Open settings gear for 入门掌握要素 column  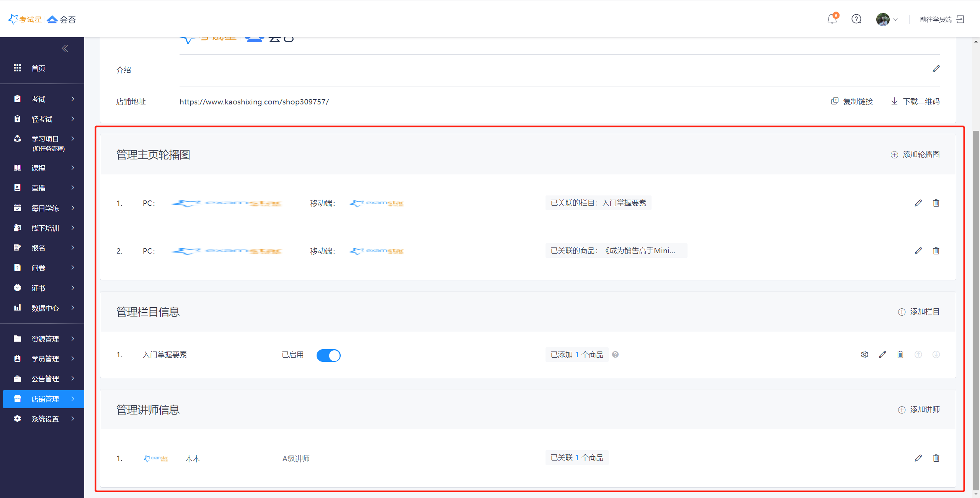point(864,355)
